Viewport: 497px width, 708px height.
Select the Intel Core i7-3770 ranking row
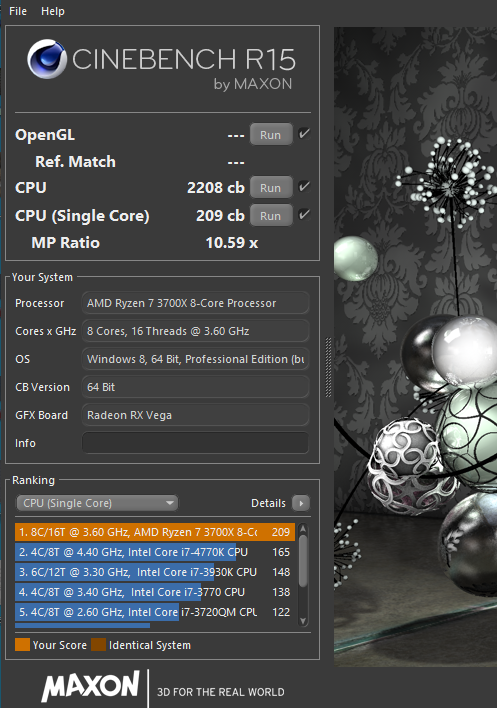[x=155, y=592]
